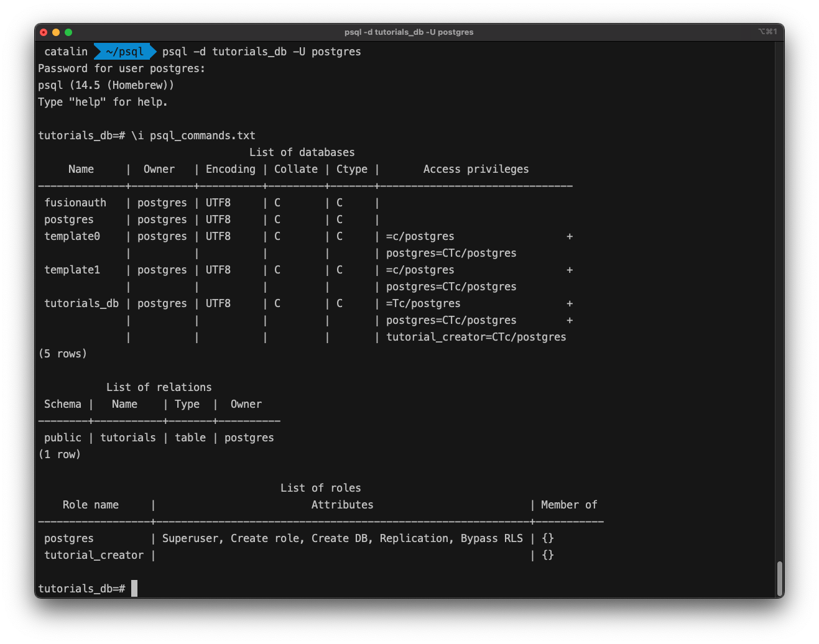Click the ⌥⌘1 indicator in the title bar
This screenshot has height=644, width=819.
[769, 32]
